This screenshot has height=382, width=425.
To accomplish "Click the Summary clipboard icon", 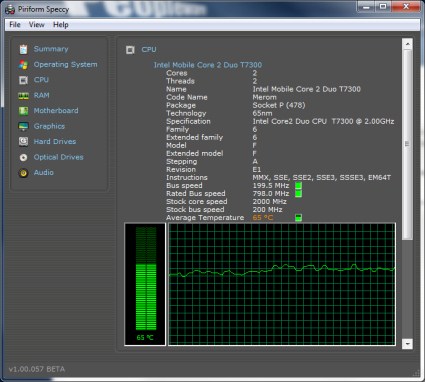I will (23, 49).
